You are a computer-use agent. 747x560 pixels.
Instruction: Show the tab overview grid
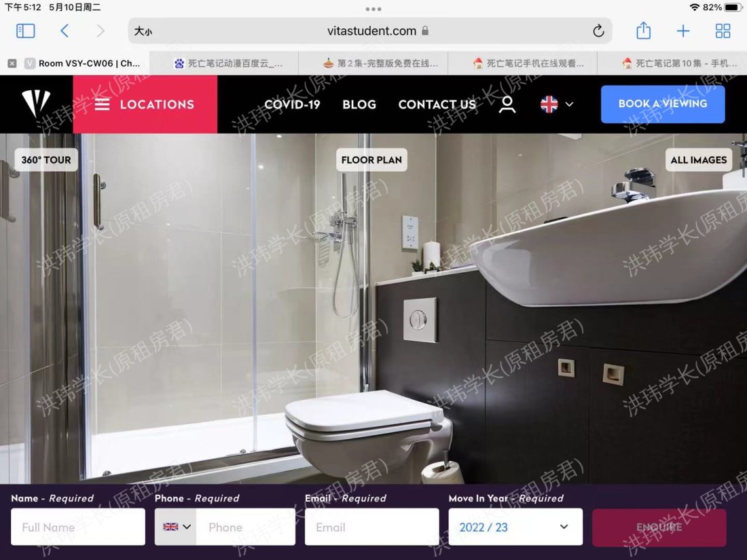tap(723, 31)
